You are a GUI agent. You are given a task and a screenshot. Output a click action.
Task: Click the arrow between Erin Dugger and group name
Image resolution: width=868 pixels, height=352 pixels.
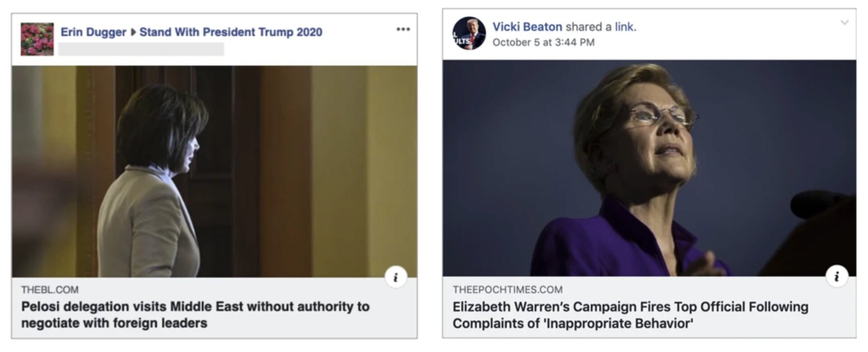pos(133,32)
